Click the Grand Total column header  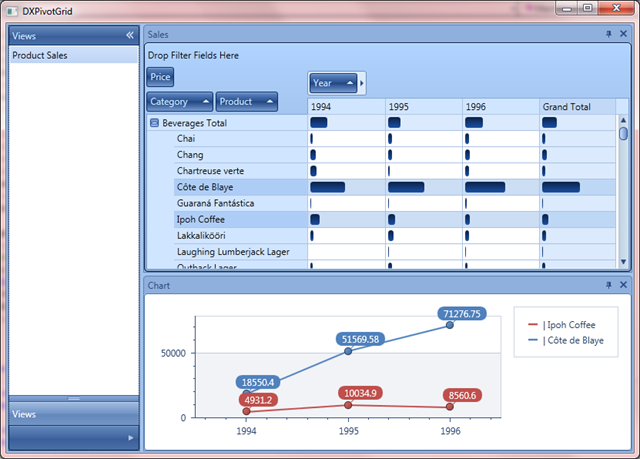point(578,107)
